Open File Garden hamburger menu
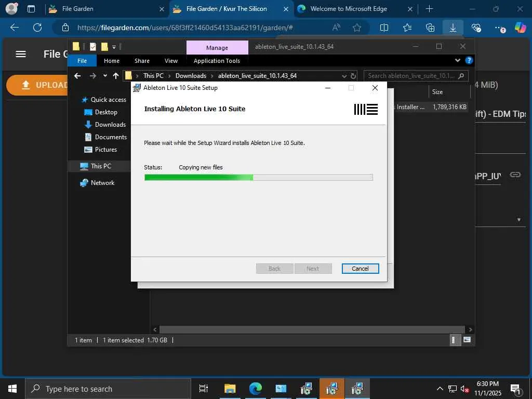Screen dimensions: 532x399 21,54
